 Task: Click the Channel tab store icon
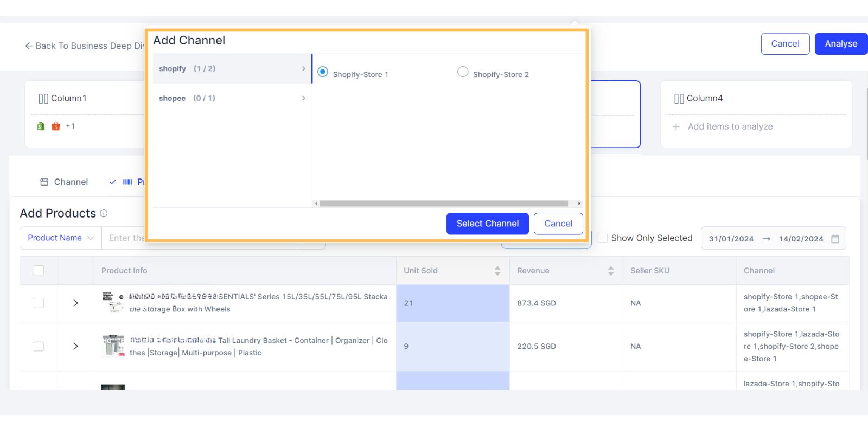[x=44, y=182]
